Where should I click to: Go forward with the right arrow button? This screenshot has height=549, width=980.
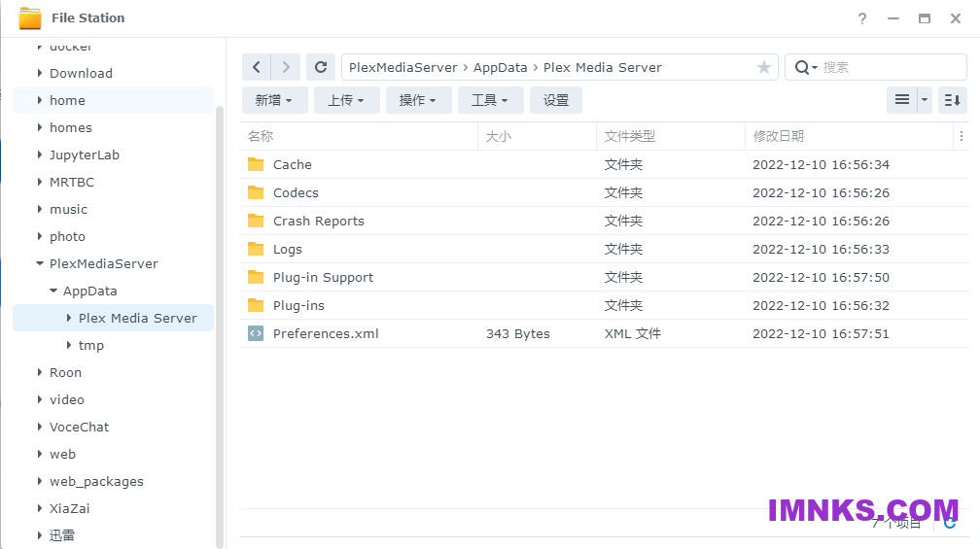(286, 67)
